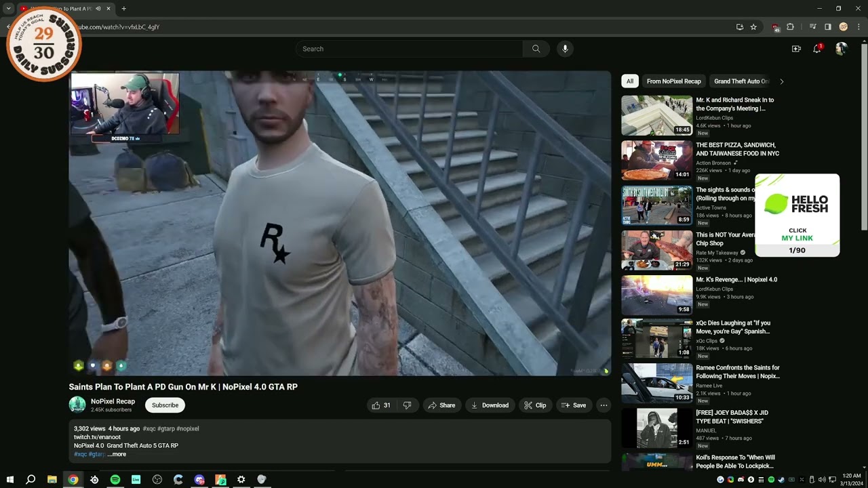
Task: Open clock showing 1:20 AM
Action: [x=852, y=479]
